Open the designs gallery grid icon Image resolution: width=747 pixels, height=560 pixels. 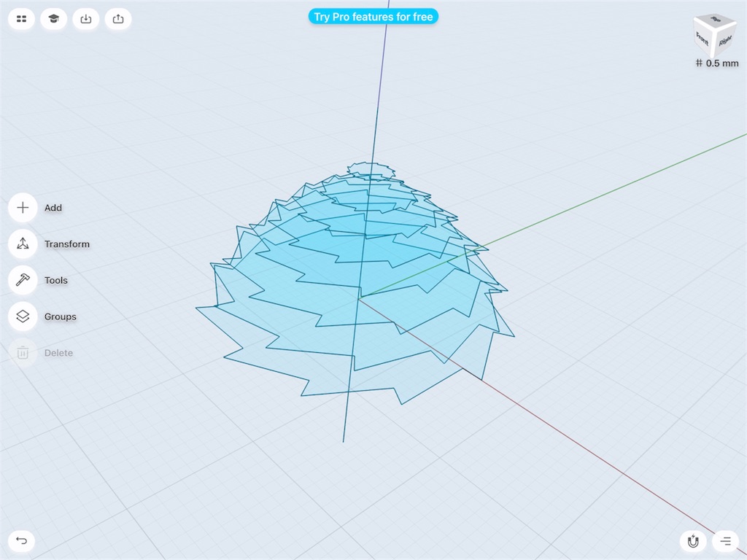pyautogui.click(x=21, y=18)
